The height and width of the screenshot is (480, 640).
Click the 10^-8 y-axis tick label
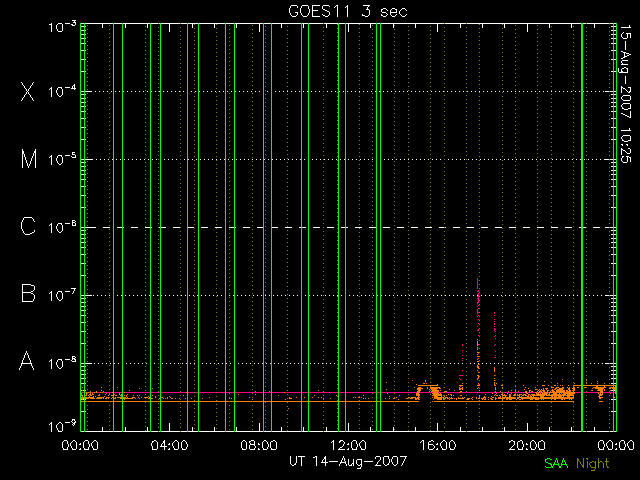click(62, 363)
